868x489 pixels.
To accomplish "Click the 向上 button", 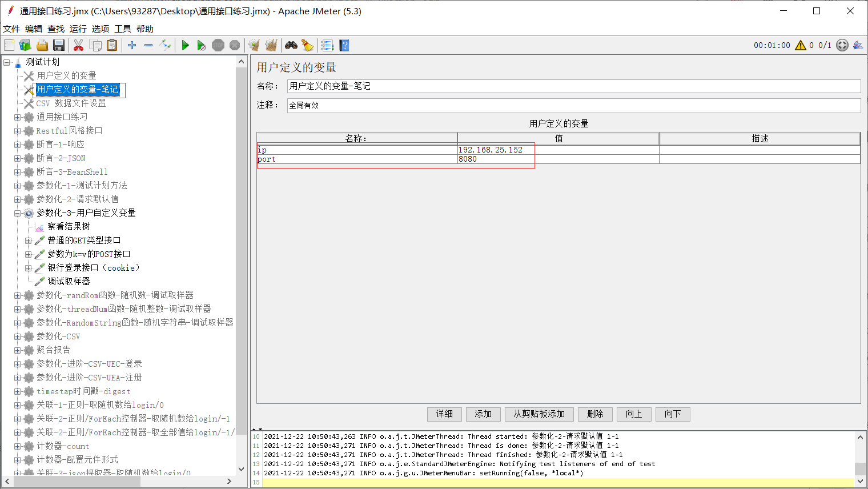I will coord(634,414).
